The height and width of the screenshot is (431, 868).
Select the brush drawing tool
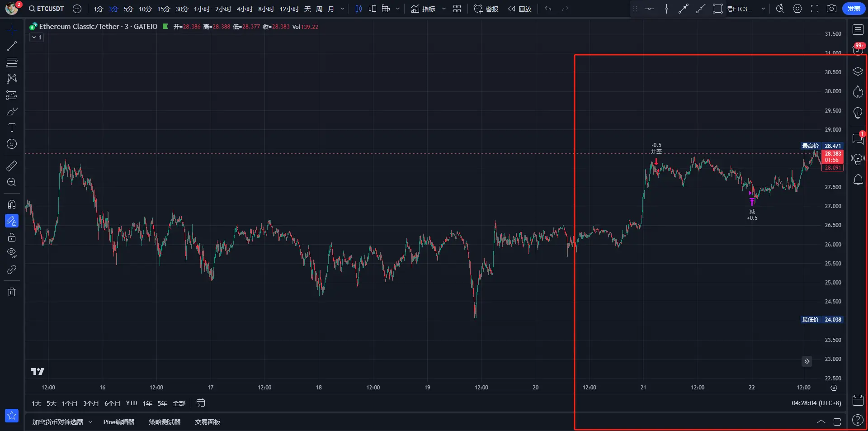point(12,111)
